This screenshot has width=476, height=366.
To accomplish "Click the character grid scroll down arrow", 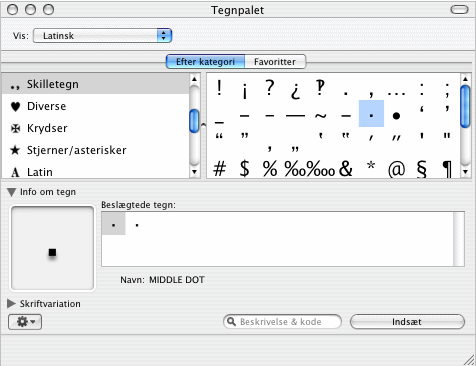I will (465, 172).
